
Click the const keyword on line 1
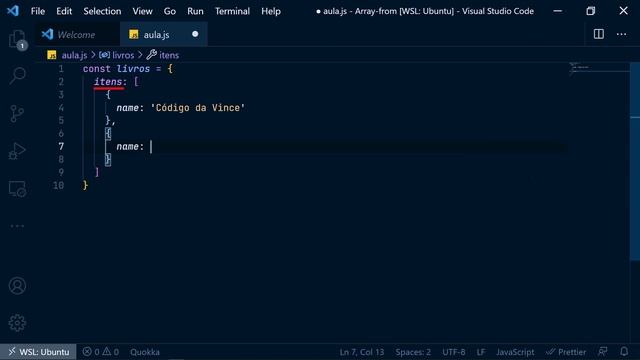tap(96, 69)
